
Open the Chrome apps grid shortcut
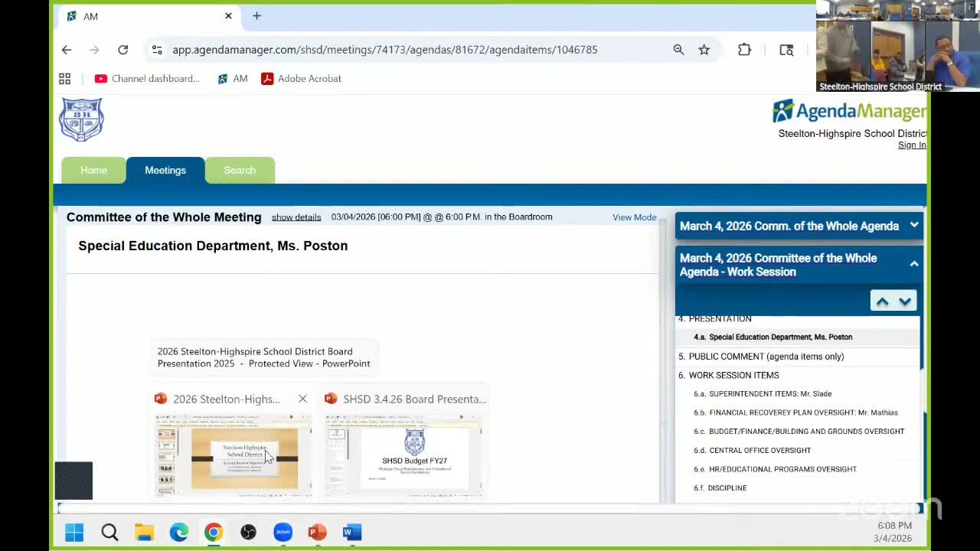pyautogui.click(x=65, y=79)
